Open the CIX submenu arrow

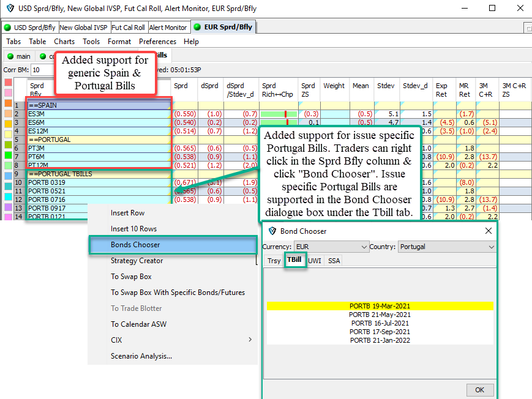pyautogui.click(x=250, y=340)
